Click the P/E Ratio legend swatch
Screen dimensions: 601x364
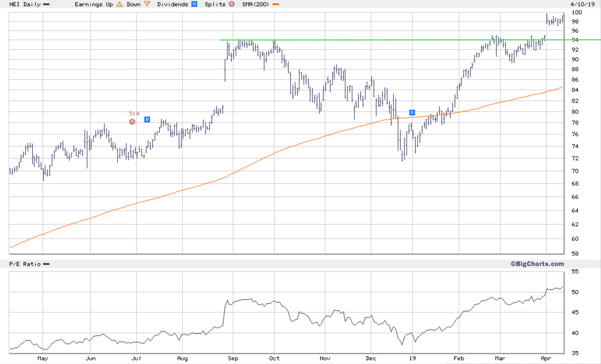[46, 264]
